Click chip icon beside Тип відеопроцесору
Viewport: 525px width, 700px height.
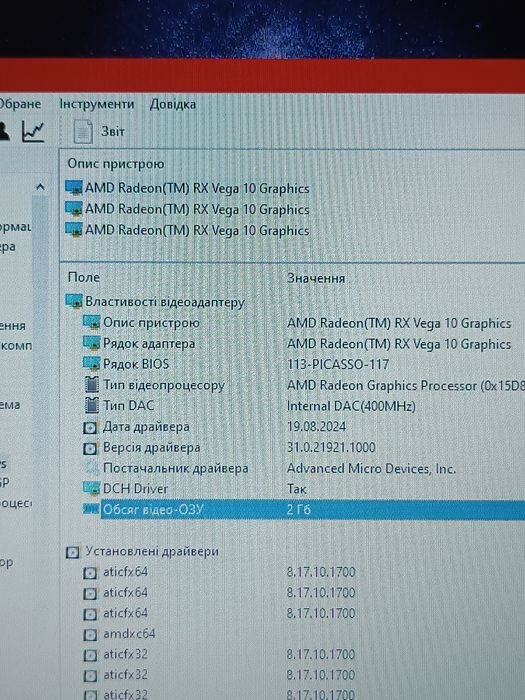coord(92,384)
